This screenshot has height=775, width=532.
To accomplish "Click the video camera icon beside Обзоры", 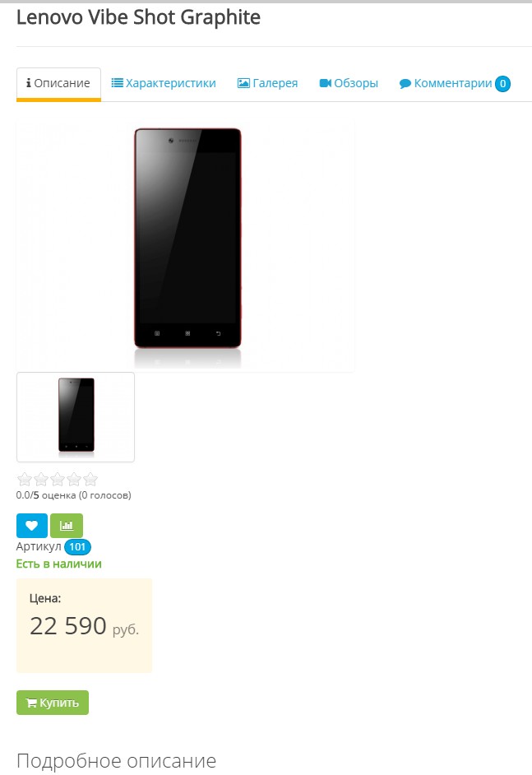I will coord(325,83).
